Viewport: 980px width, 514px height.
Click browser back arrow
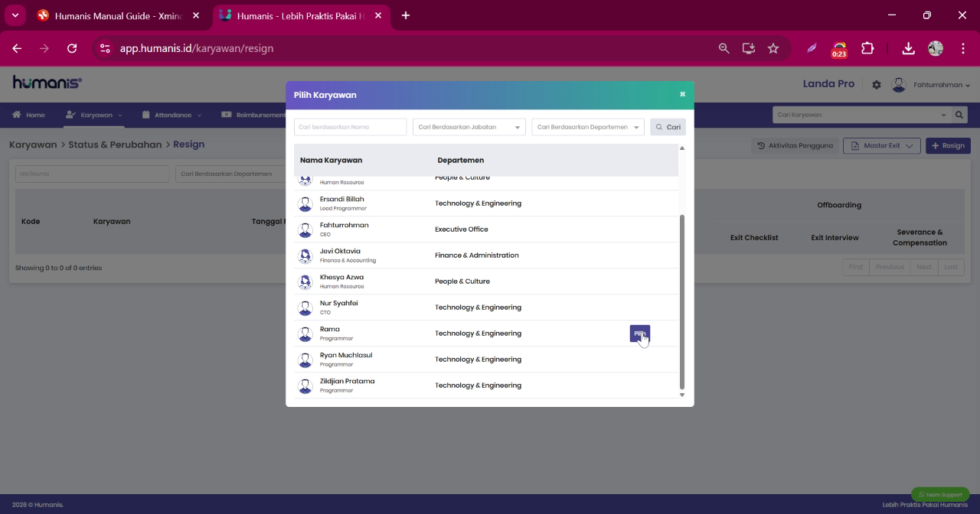(x=17, y=48)
